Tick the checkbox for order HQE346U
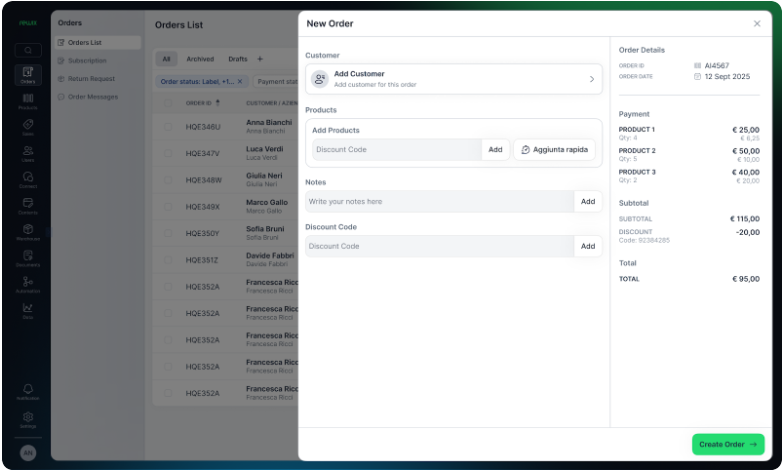The height and width of the screenshot is (470, 784). 168,127
